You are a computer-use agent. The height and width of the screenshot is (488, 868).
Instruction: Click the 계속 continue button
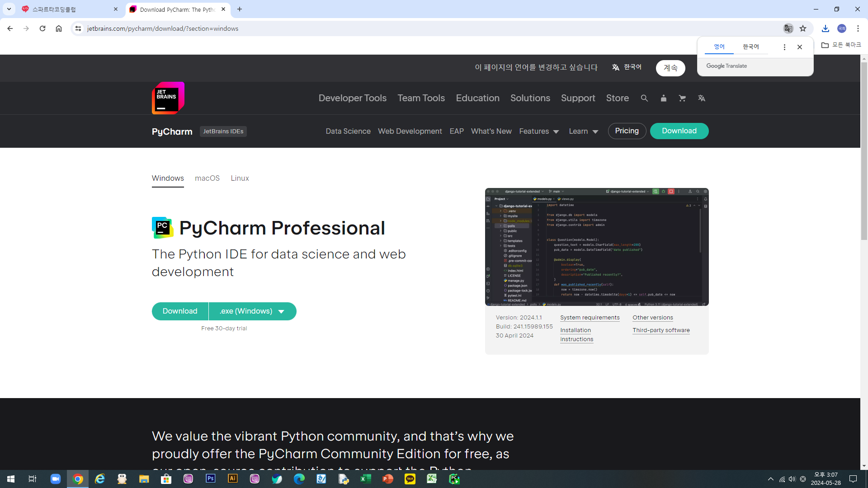pos(670,68)
